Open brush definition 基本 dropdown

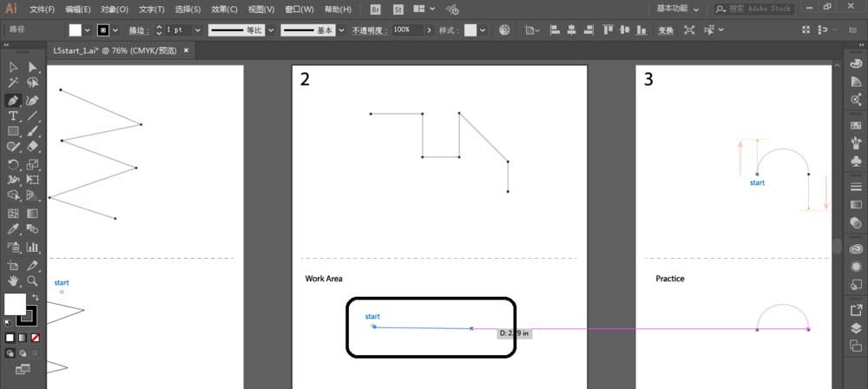coord(341,30)
